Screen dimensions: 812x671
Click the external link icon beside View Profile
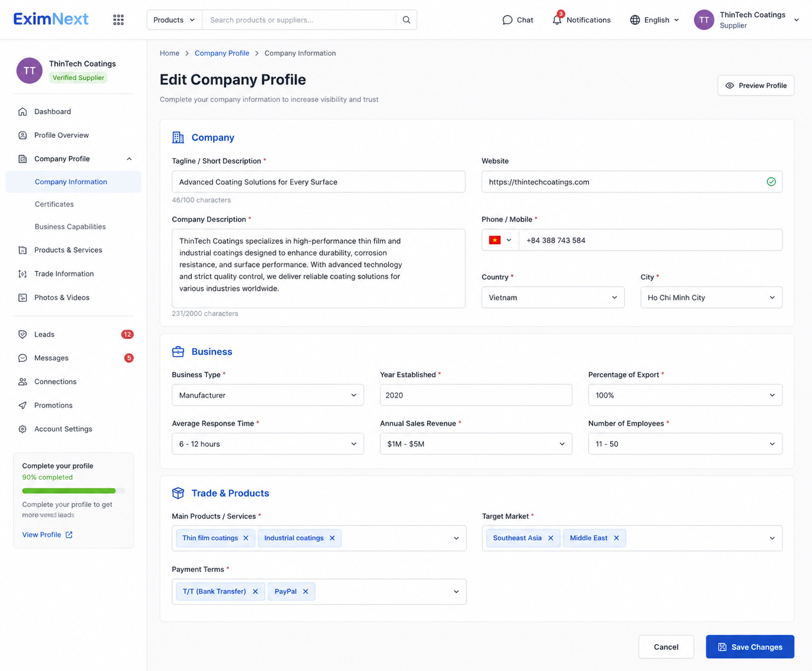tap(69, 535)
